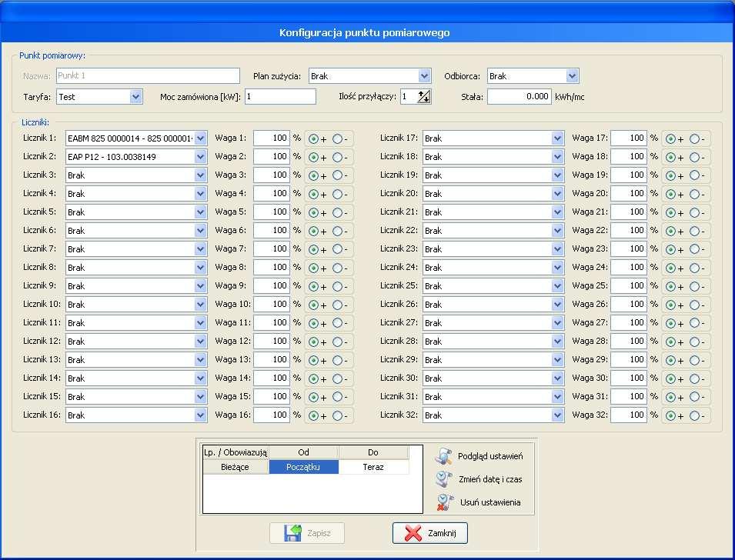The height and width of the screenshot is (560, 735).
Task: Expand the Licznik 25 dropdown
Action: [x=557, y=286]
